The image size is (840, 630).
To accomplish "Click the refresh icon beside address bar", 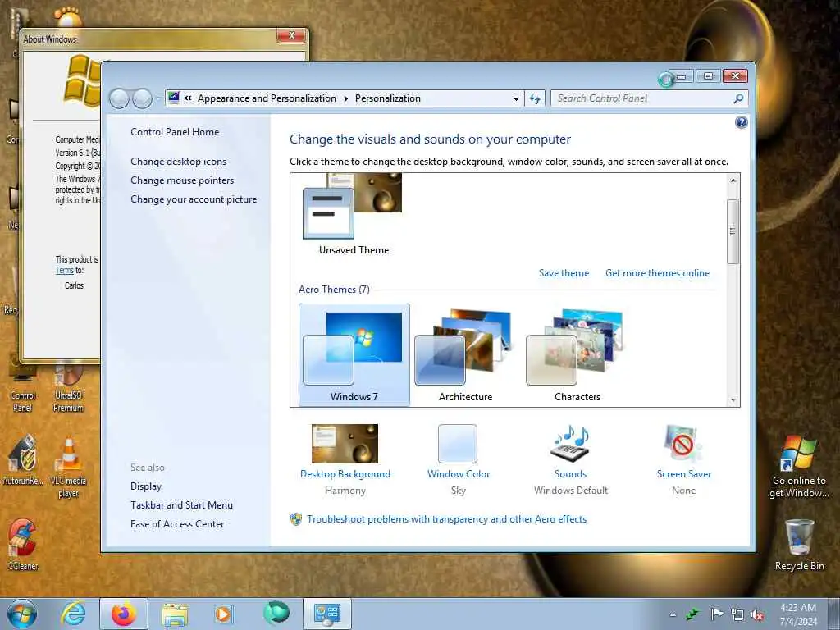I will click(535, 98).
